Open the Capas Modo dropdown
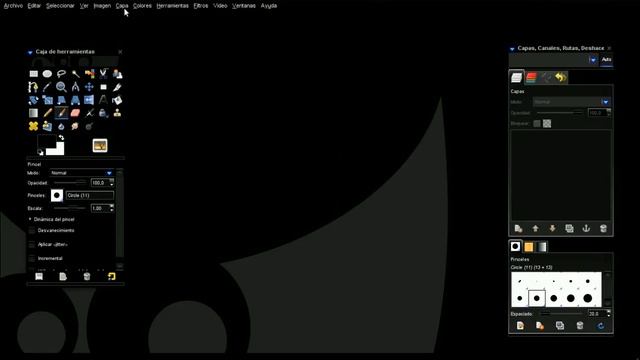The height and width of the screenshot is (360, 640). pos(571,102)
